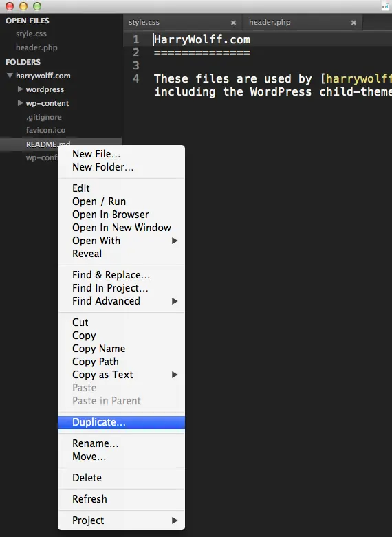Viewport: 392px width, 537px height.
Task: Select favicon.ico in the sidebar
Action: tap(45, 130)
